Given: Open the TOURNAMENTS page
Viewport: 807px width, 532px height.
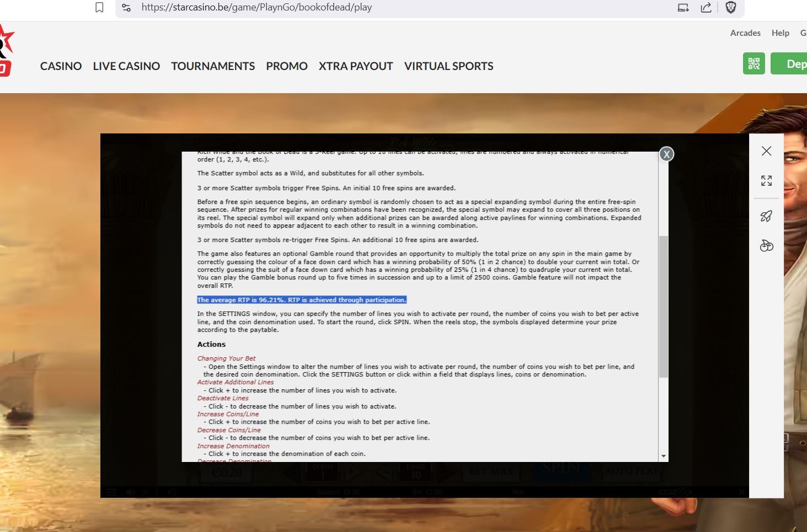Looking at the screenshot, I should pyautogui.click(x=213, y=66).
